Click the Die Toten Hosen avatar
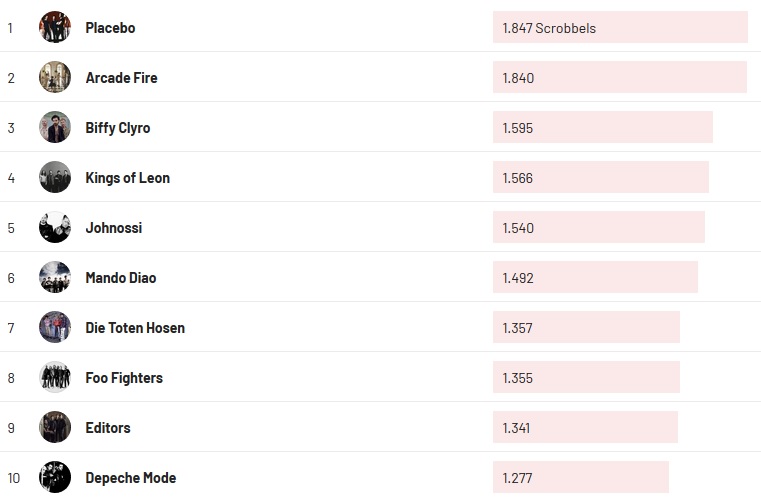 [55, 327]
